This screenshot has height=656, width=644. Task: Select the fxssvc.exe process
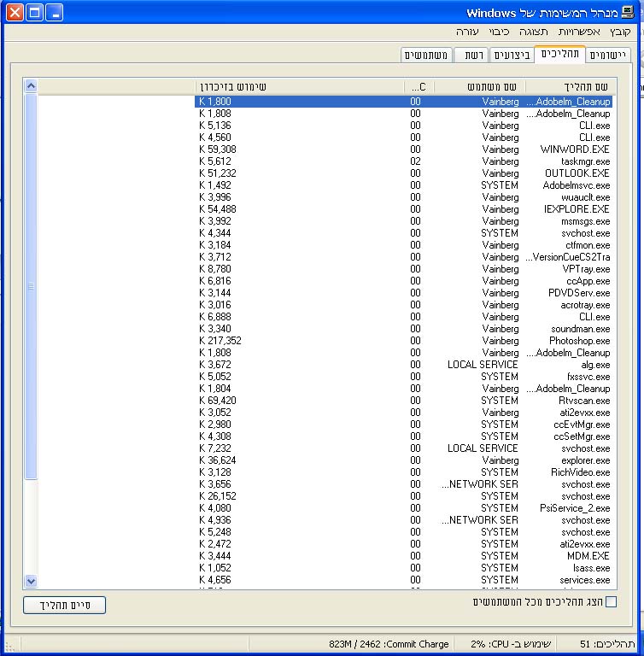pos(403,377)
